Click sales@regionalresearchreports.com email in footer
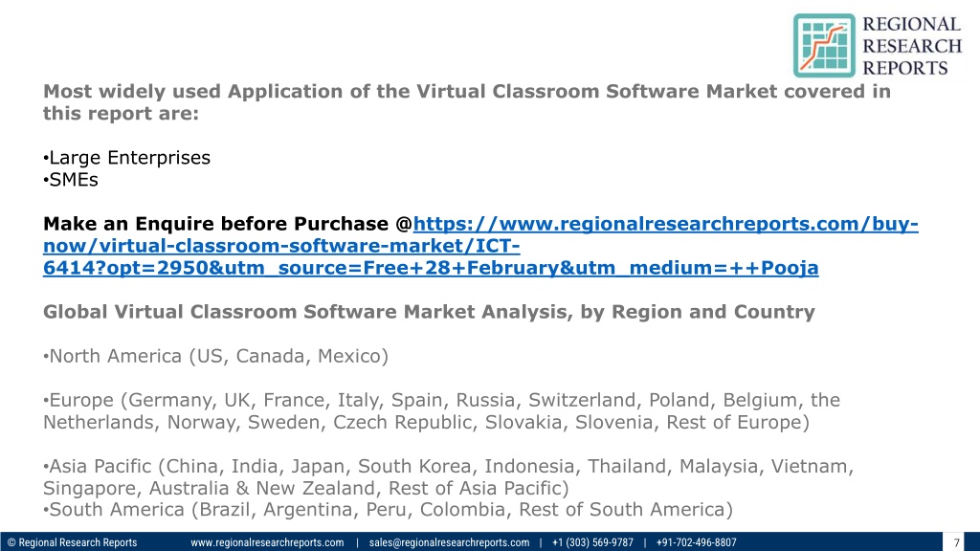 [x=449, y=542]
